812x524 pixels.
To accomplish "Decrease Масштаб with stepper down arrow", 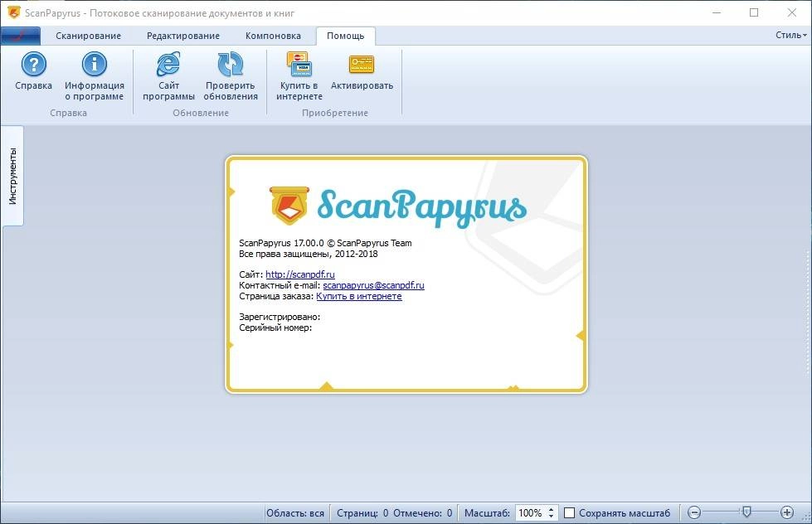I will coord(552,517).
